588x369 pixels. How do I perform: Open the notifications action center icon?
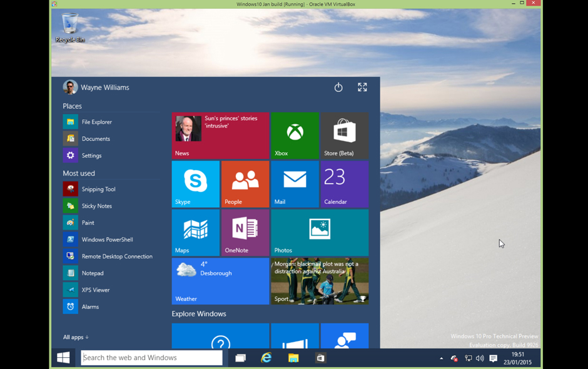click(493, 358)
